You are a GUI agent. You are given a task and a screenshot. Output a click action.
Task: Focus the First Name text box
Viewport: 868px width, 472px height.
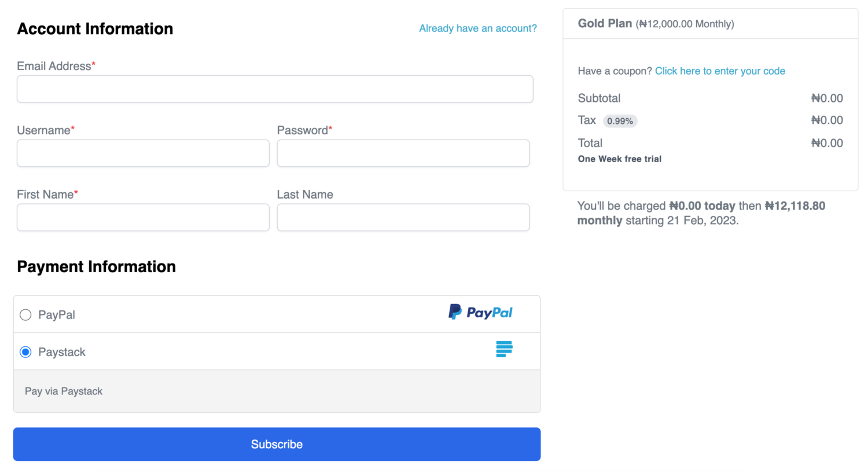[x=143, y=218]
